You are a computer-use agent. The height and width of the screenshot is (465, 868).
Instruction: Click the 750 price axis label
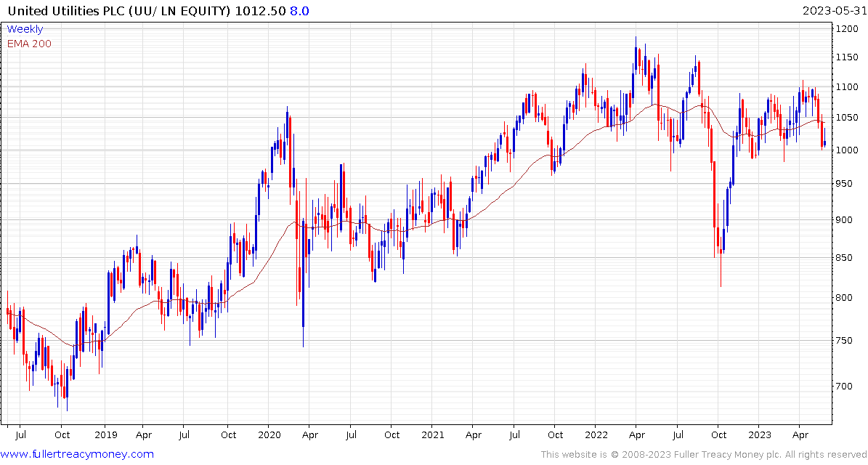click(x=845, y=341)
